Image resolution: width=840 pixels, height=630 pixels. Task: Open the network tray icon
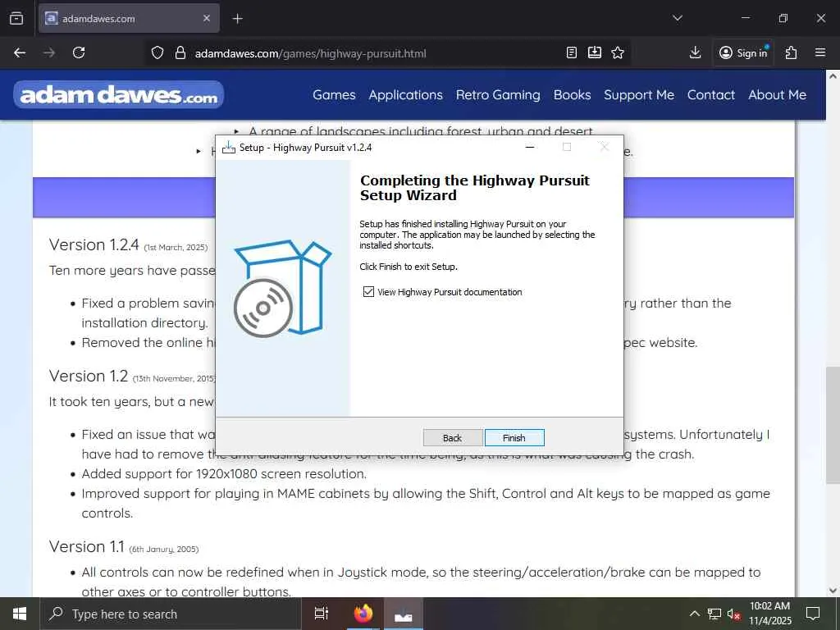click(714, 614)
